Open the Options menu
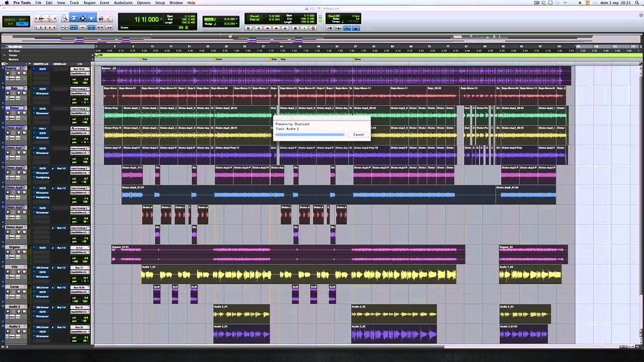This screenshot has height=362, width=644. pyautogui.click(x=143, y=3)
